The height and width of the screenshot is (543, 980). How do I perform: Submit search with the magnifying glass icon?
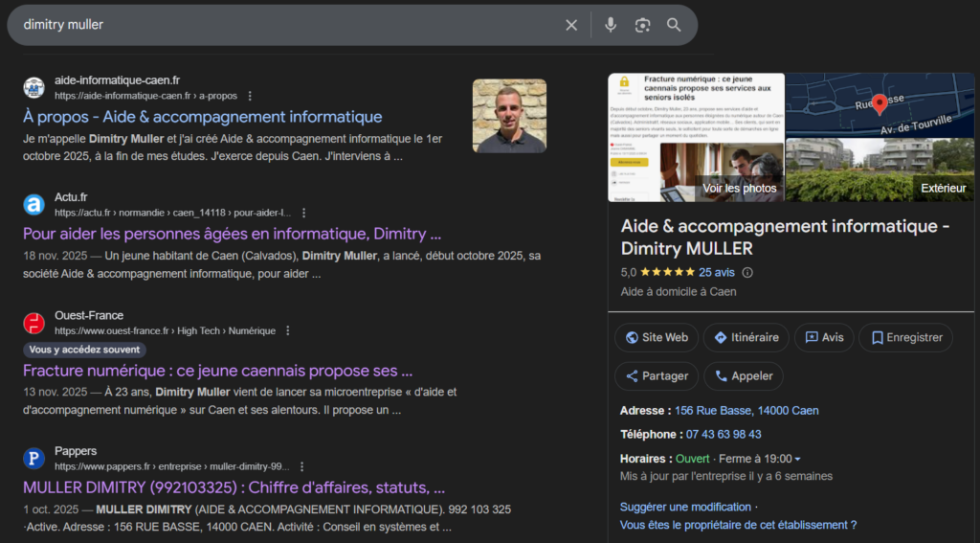point(674,25)
